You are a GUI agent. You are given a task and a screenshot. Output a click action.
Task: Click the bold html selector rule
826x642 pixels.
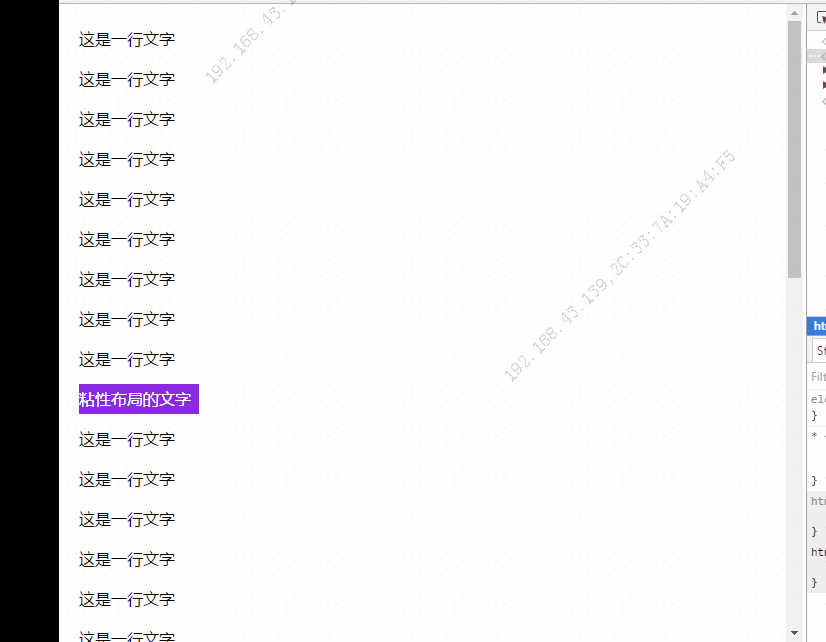click(x=818, y=567)
